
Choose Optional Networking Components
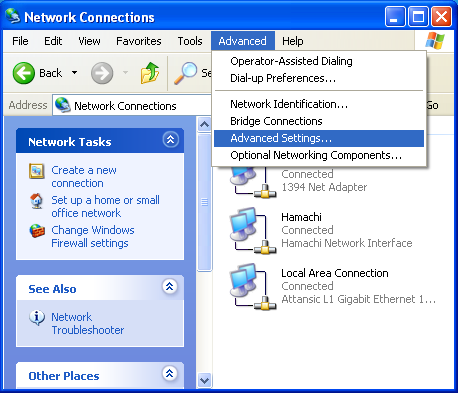pyautogui.click(x=319, y=155)
